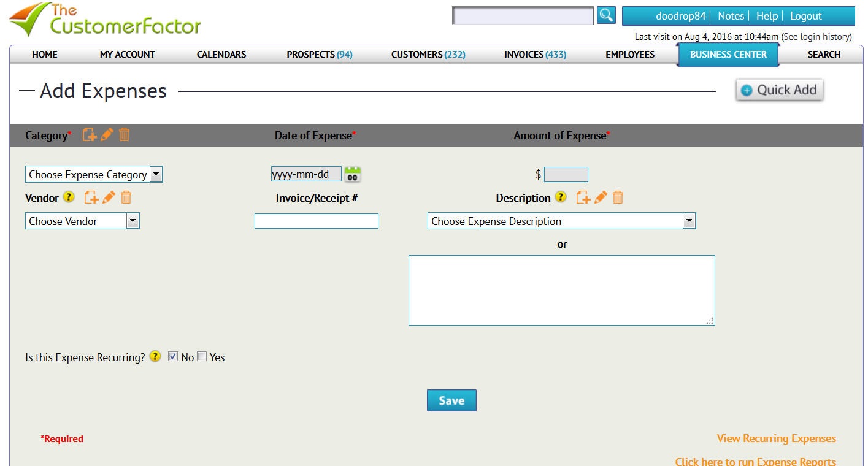The height and width of the screenshot is (466, 868).
Task: Expand the Choose Vendor dropdown
Action: coord(82,221)
